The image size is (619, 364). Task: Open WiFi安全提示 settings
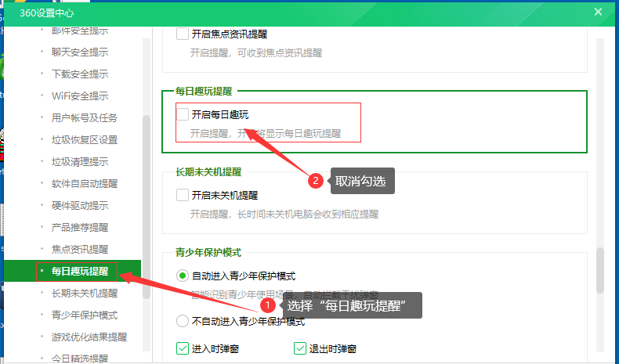[80, 96]
